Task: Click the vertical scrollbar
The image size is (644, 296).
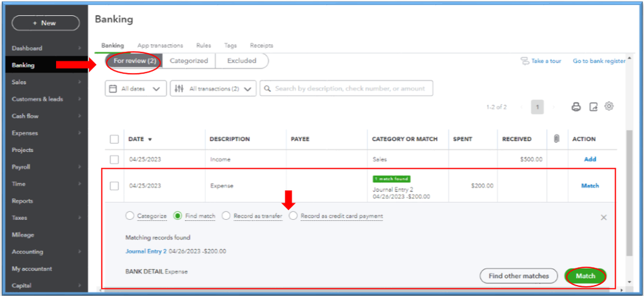Action: [630, 193]
